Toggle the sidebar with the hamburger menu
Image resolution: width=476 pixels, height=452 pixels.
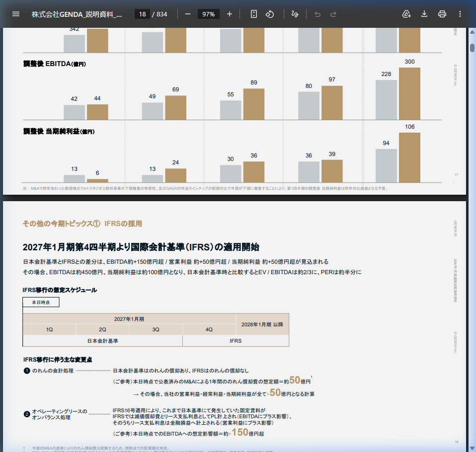click(16, 14)
